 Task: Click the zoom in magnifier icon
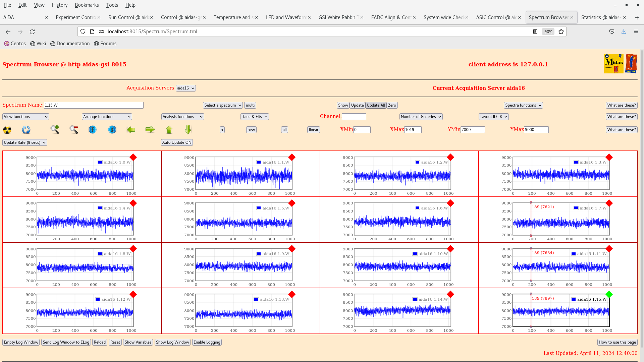coord(55,129)
